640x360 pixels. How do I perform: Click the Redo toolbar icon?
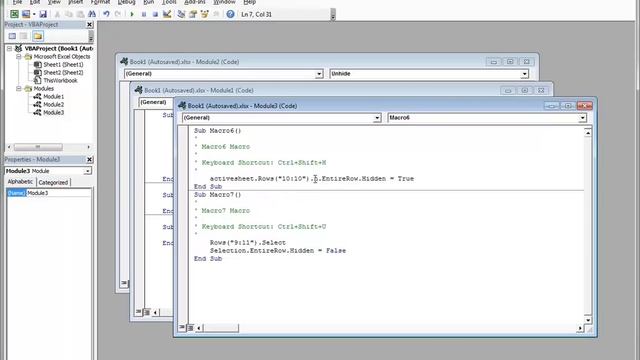pyautogui.click(x=118, y=14)
